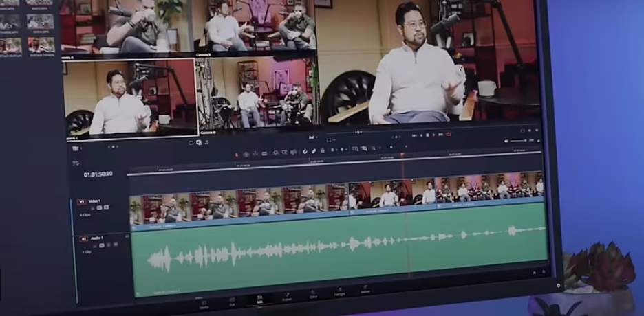Select the last wide-shot clip on Video 1

[x=490, y=191]
